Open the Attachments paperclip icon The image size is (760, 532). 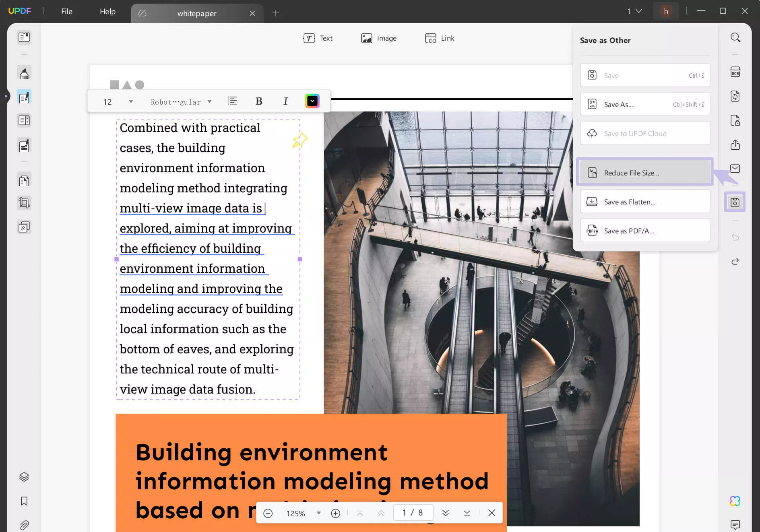(24, 525)
